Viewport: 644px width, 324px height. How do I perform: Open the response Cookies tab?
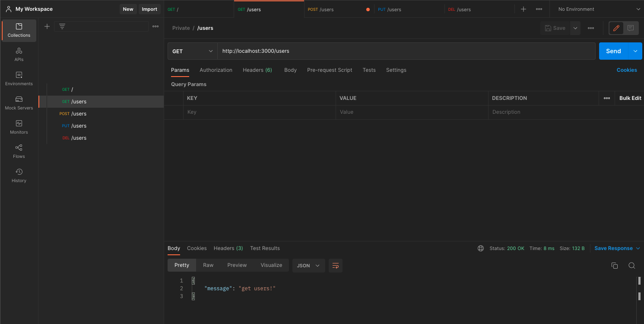pos(197,248)
